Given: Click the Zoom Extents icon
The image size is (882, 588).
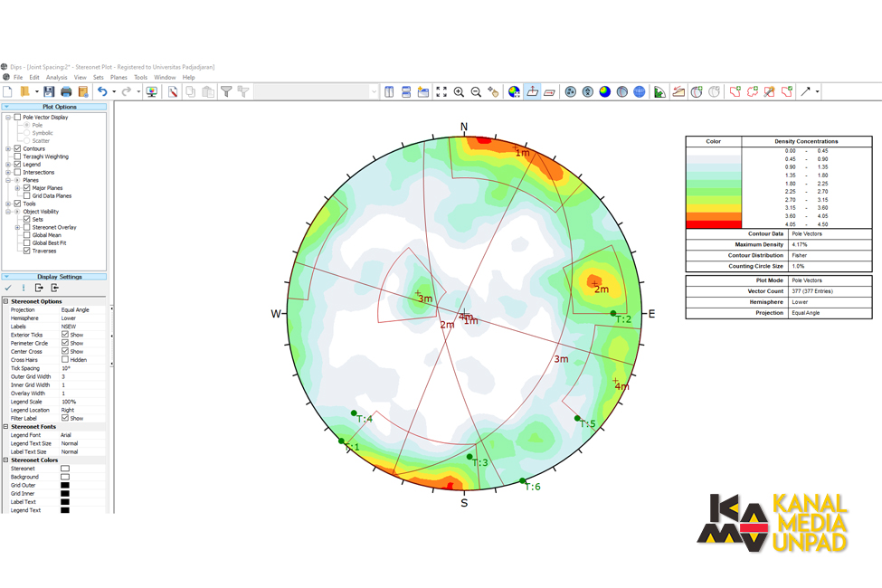Looking at the screenshot, I should point(441,92).
